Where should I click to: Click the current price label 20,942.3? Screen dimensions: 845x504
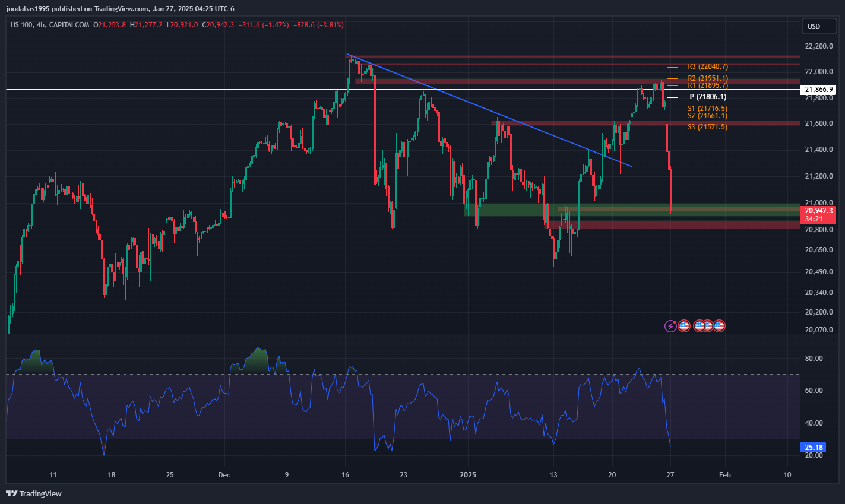click(x=818, y=211)
